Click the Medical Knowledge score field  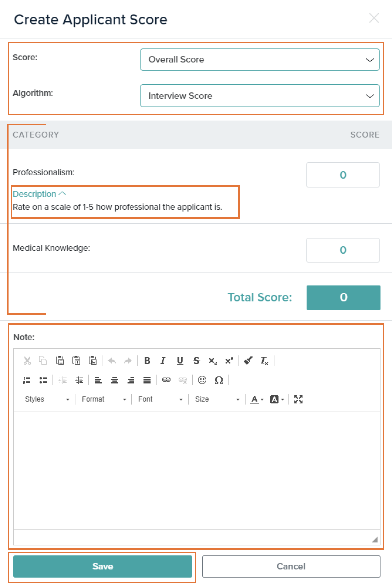coord(343,250)
